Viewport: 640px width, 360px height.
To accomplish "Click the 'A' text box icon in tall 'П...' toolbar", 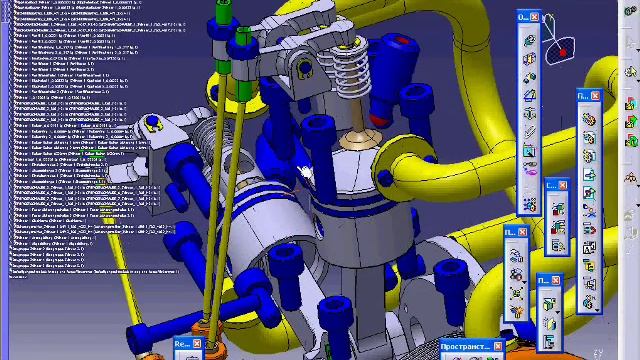I will pos(589,247).
